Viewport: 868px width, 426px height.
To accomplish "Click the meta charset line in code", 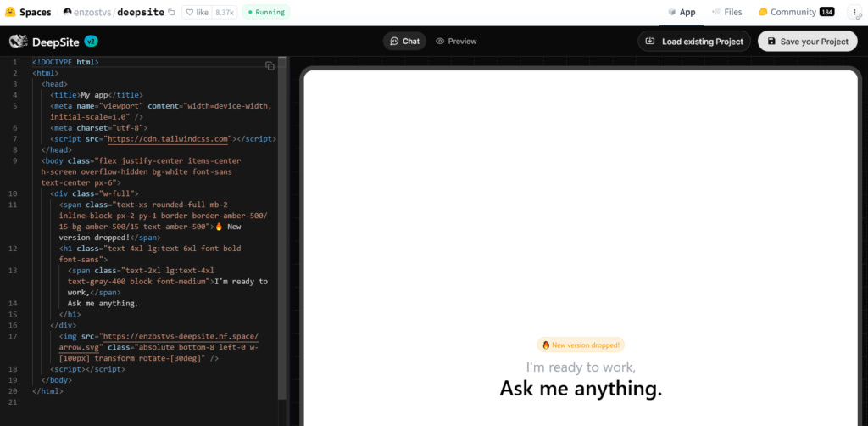I will point(98,128).
